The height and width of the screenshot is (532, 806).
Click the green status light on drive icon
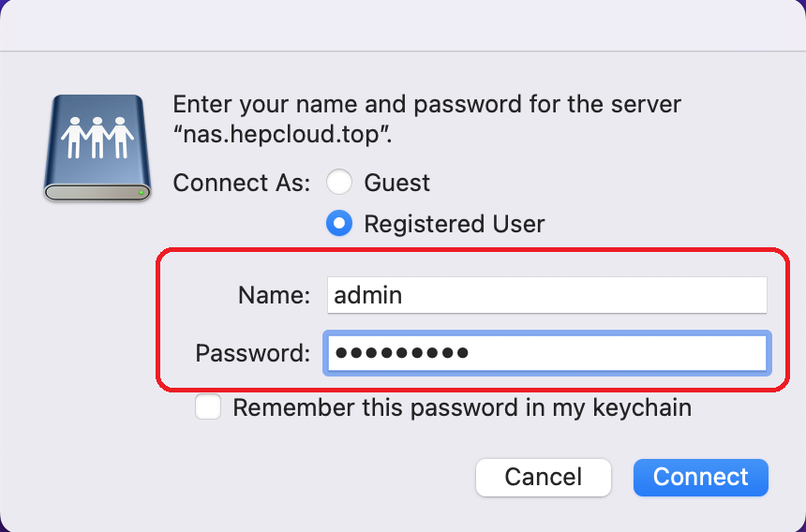[141, 193]
